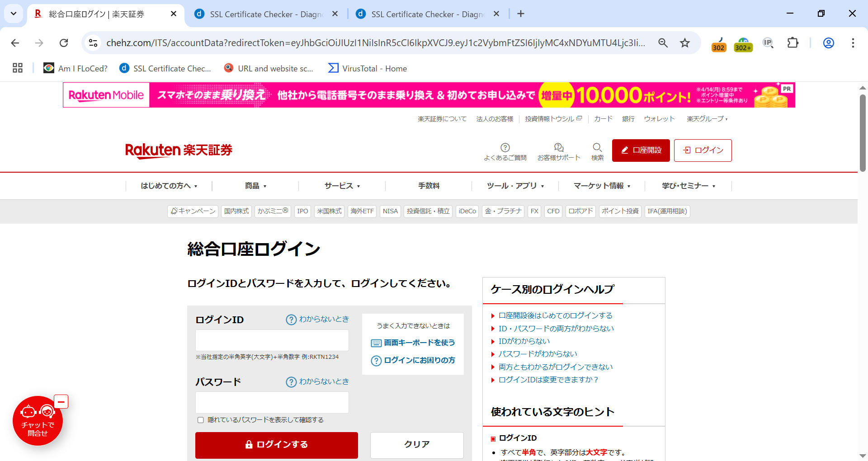The height and width of the screenshot is (461, 868).
Task: Open 手数料 menu item
Action: [x=429, y=186]
